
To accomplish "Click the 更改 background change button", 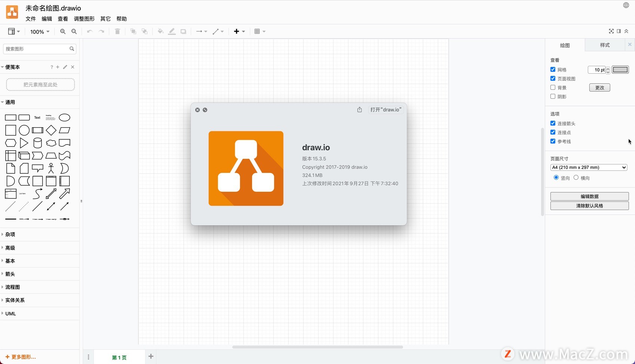I will click(599, 87).
